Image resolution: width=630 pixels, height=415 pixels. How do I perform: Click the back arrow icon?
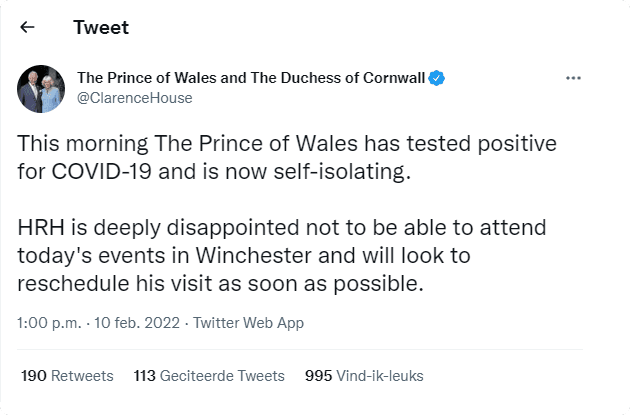point(27,28)
